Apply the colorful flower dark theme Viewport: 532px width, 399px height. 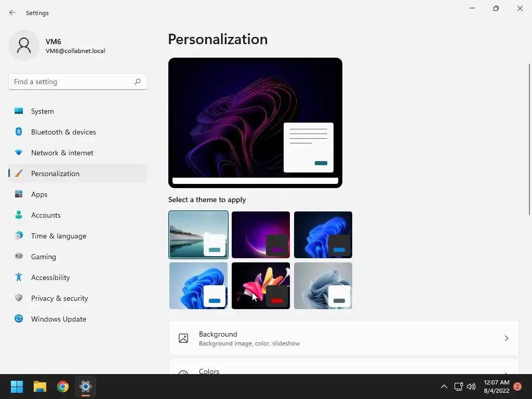pos(261,286)
